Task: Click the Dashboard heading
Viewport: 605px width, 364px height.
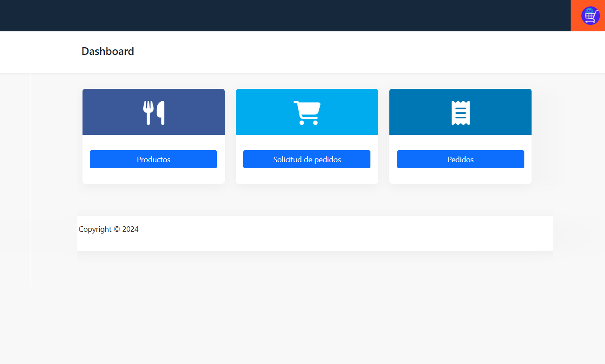Action: [108, 51]
